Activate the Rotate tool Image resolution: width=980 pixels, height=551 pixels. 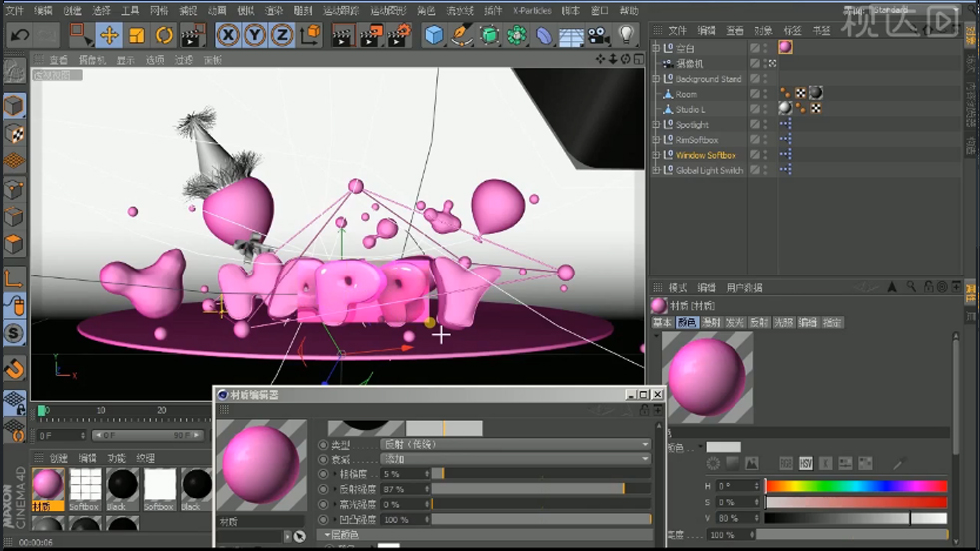pos(164,35)
